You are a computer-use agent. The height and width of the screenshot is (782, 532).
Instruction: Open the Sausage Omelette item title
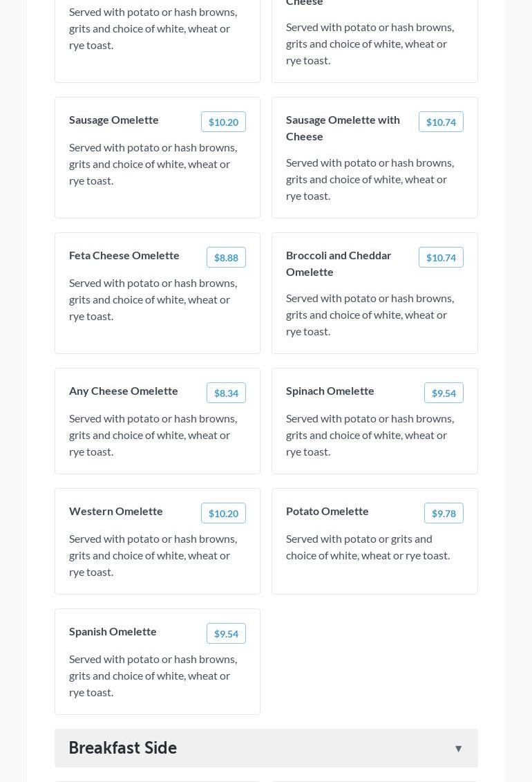pyautogui.click(x=114, y=120)
